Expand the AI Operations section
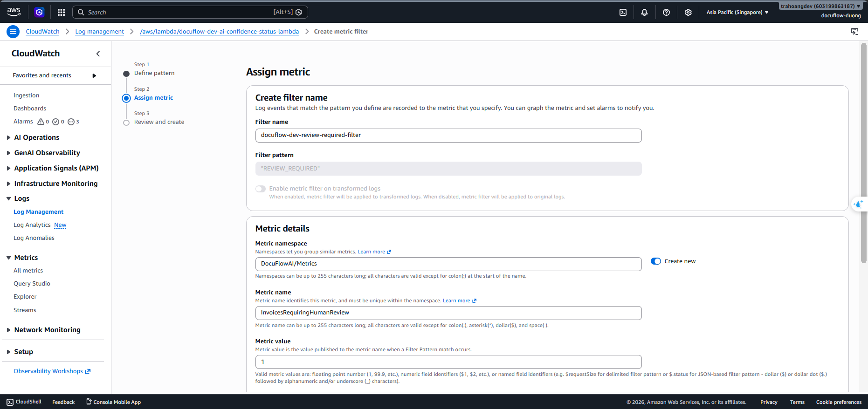Image resolution: width=868 pixels, height=409 pixels. click(8, 137)
